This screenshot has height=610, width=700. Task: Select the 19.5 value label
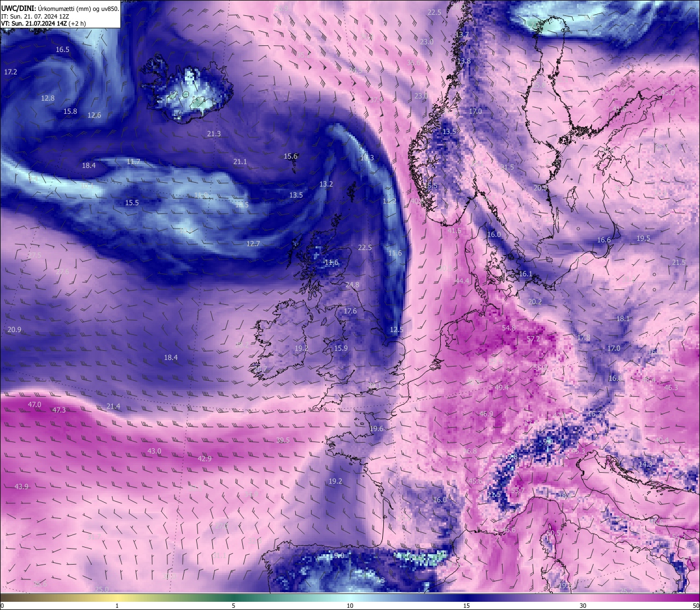point(643,239)
